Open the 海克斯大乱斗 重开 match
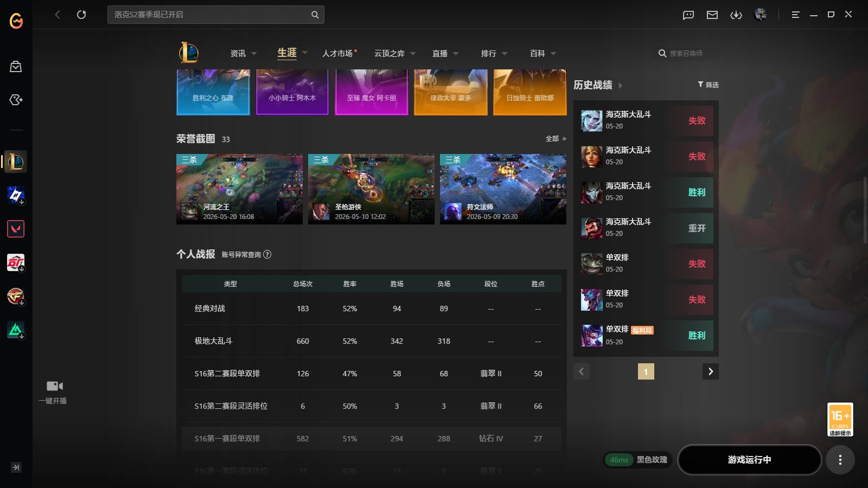 pyautogui.click(x=646, y=228)
